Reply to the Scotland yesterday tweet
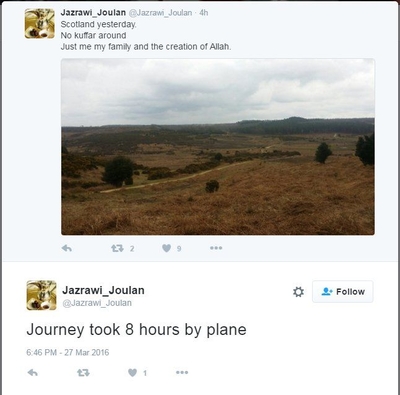 (x=67, y=248)
